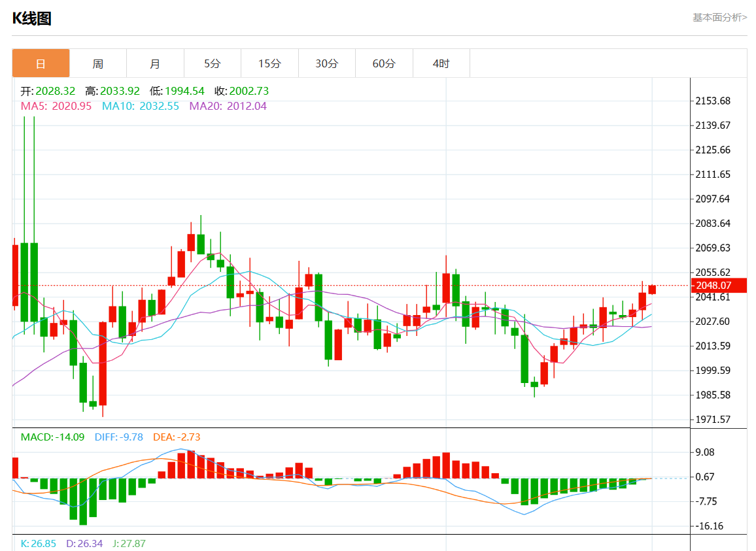
Task: Open the 月 monthly chart tab
Action: [155, 63]
